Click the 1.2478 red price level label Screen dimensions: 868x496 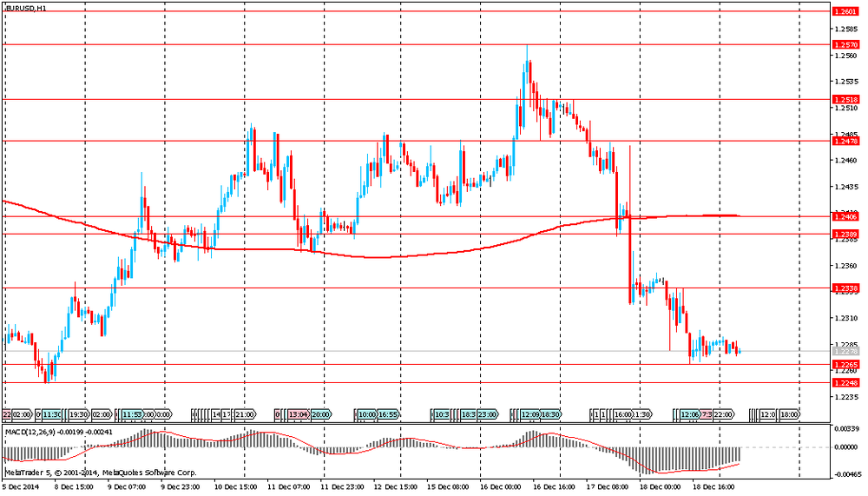tap(845, 142)
